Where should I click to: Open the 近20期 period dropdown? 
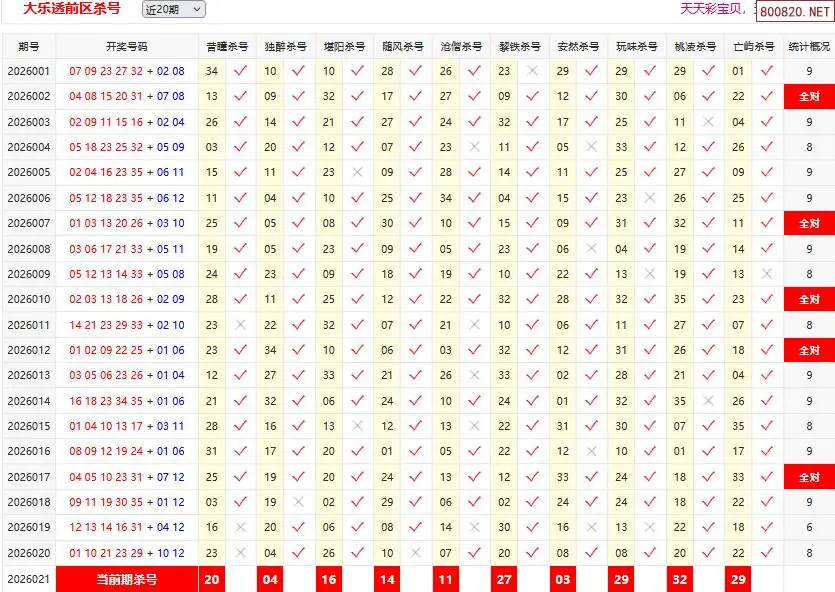(x=173, y=9)
